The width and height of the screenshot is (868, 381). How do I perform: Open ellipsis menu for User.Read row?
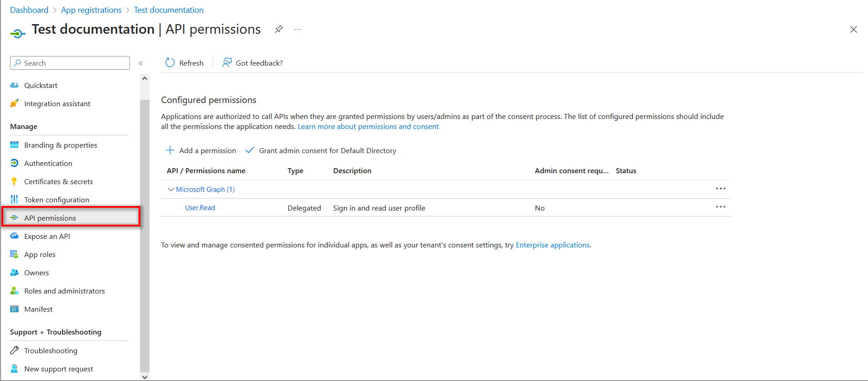pyautogui.click(x=720, y=207)
